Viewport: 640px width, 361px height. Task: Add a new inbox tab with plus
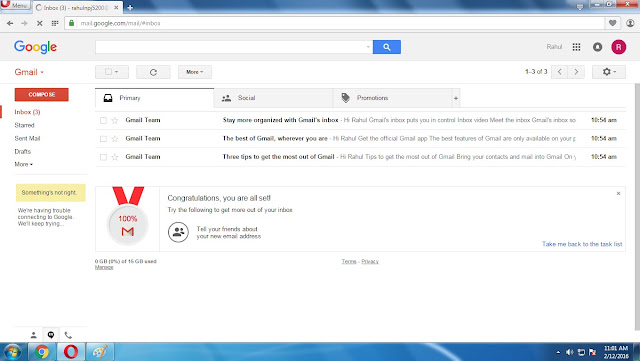coord(456,98)
